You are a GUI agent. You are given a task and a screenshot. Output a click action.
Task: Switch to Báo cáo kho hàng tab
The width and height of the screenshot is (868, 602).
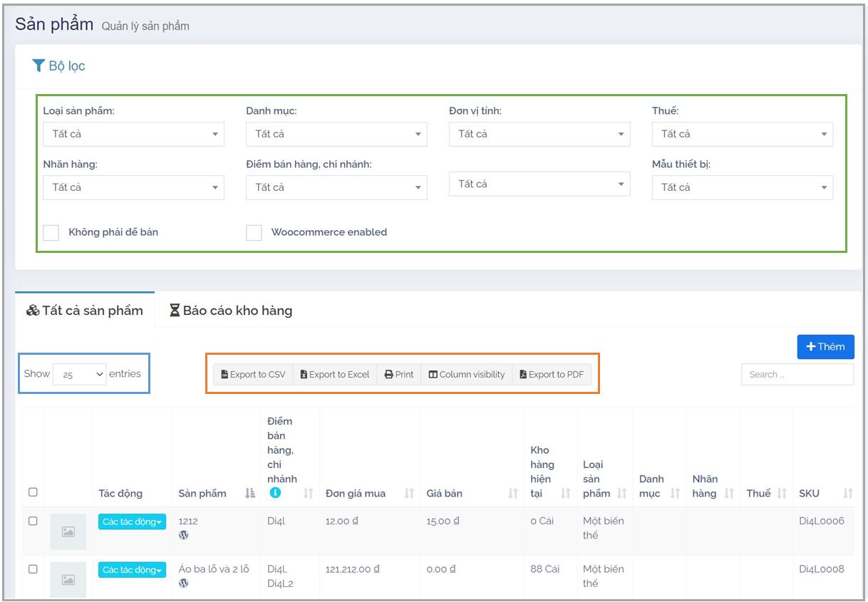tap(231, 311)
